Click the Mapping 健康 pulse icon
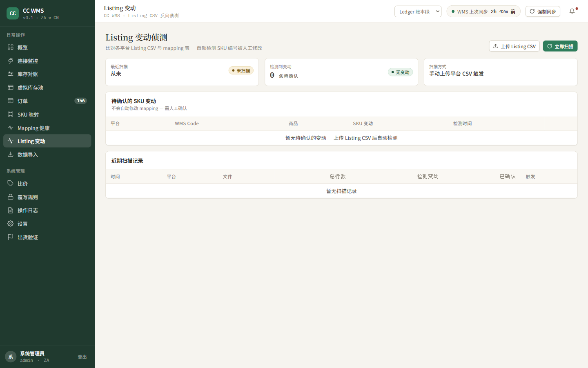 coord(11,128)
